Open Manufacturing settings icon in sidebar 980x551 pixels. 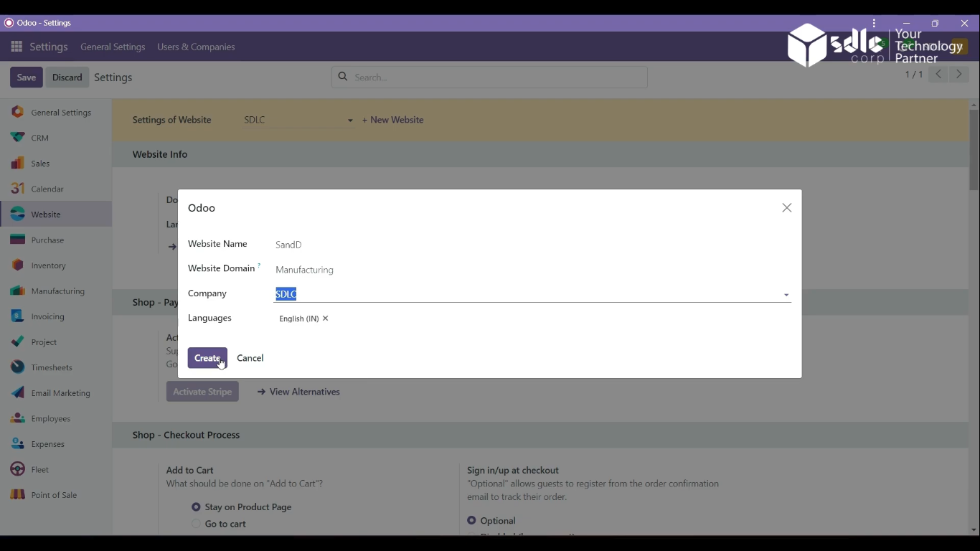point(17,291)
